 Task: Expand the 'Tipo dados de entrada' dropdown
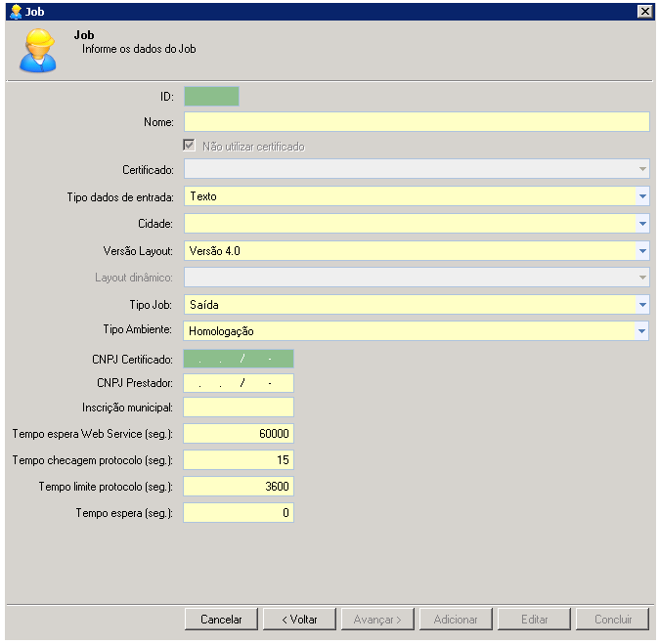[x=641, y=196]
